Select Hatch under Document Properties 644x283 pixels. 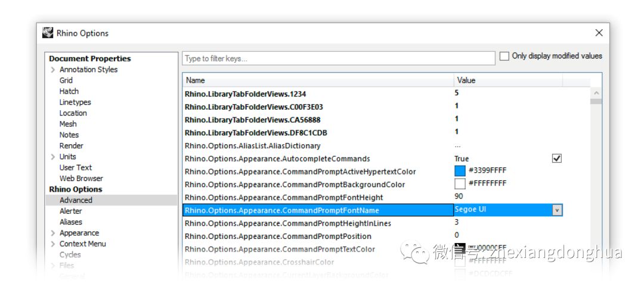click(69, 92)
